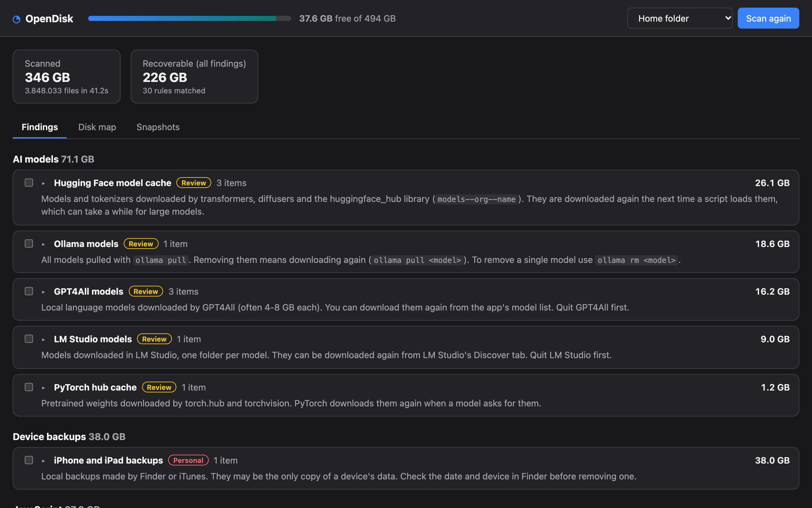This screenshot has height=508, width=812.
Task: Switch to the Findings tab
Action: pyautogui.click(x=40, y=127)
